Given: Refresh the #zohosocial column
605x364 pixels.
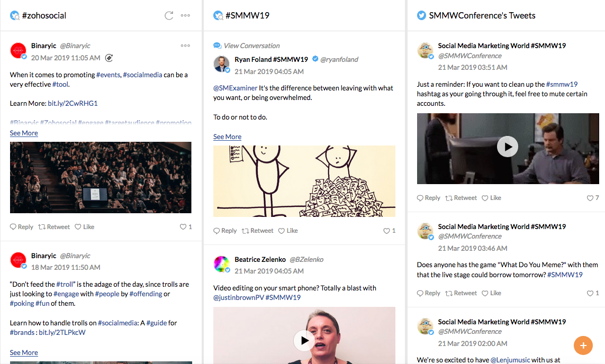Looking at the screenshot, I should [x=169, y=15].
